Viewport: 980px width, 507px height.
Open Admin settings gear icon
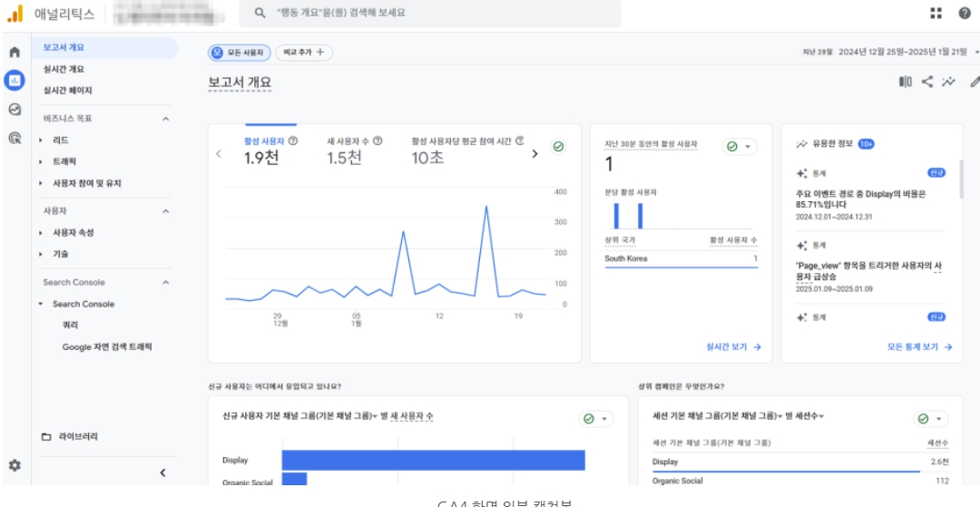pos(15,465)
